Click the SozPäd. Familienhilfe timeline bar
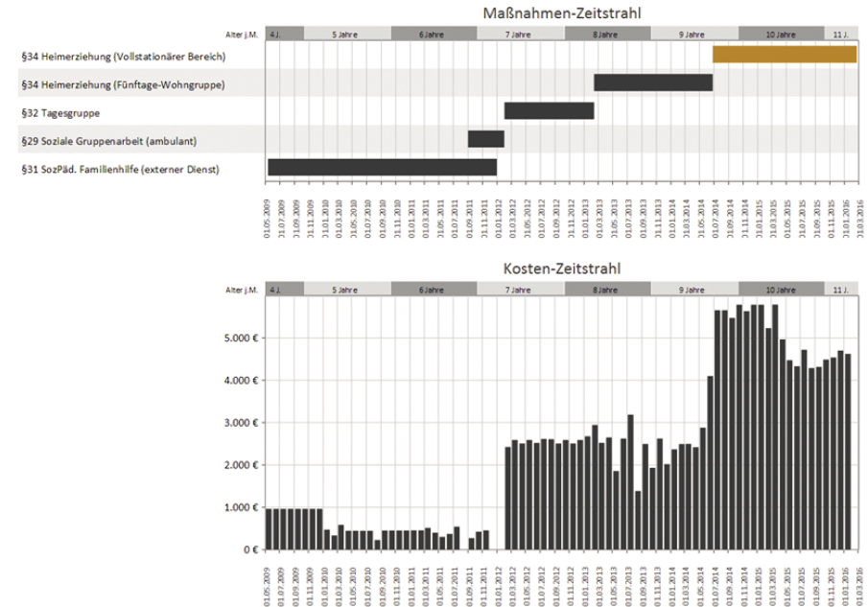This screenshot has width=868, height=607. tap(382, 167)
